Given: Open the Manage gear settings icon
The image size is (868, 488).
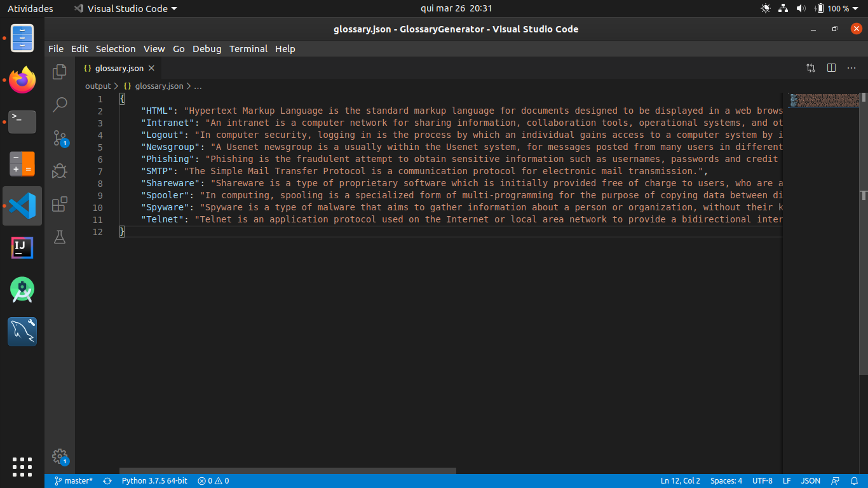Looking at the screenshot, I should [x=60, y=456].
